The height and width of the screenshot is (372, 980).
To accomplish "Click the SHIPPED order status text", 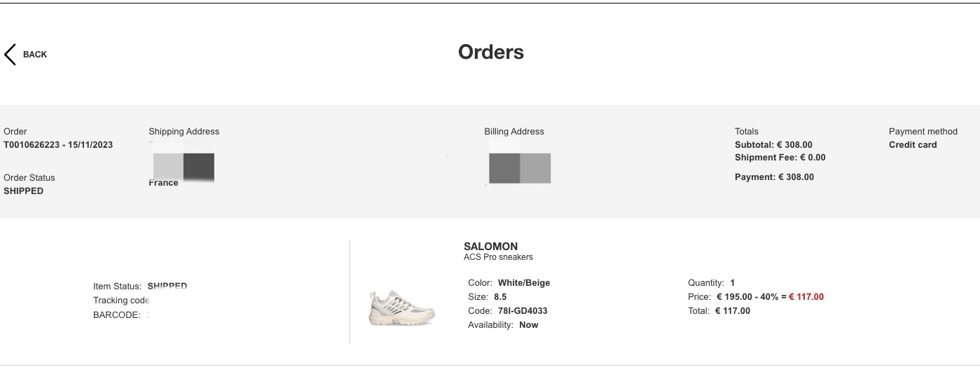I will pyautogui.click(x=23, y=191).
